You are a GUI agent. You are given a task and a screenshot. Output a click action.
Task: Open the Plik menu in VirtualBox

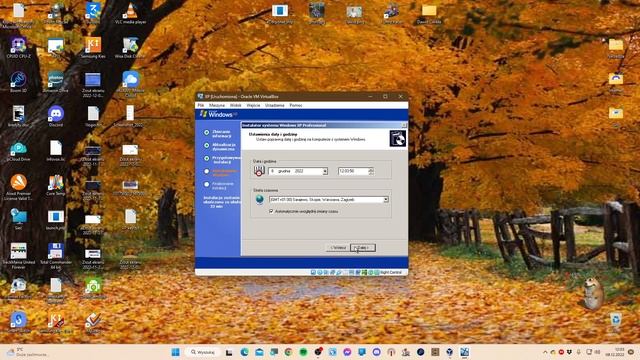click(x=201, y=105)
